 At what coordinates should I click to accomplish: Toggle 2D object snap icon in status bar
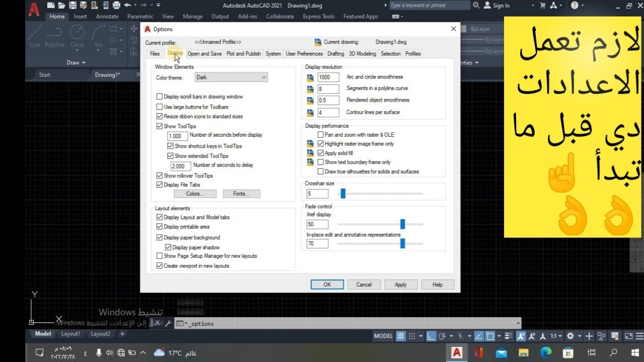tap(490, 336)
